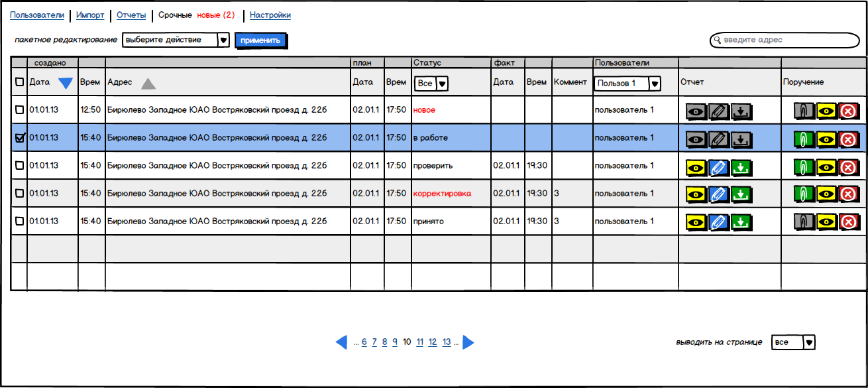The image size is (868, 388).
Task: Open the Настройки menu item
Action: pos(270,15)
